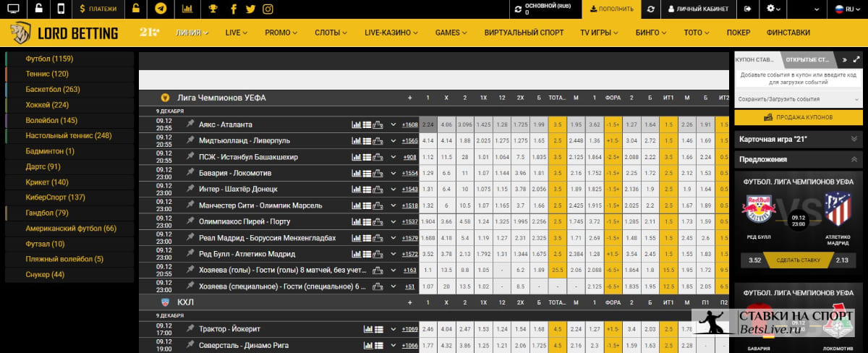The width and height of the screenshot is (868, 353).
Task: Expand coupon panel with double-arrow icon
Action: (844, 59)
